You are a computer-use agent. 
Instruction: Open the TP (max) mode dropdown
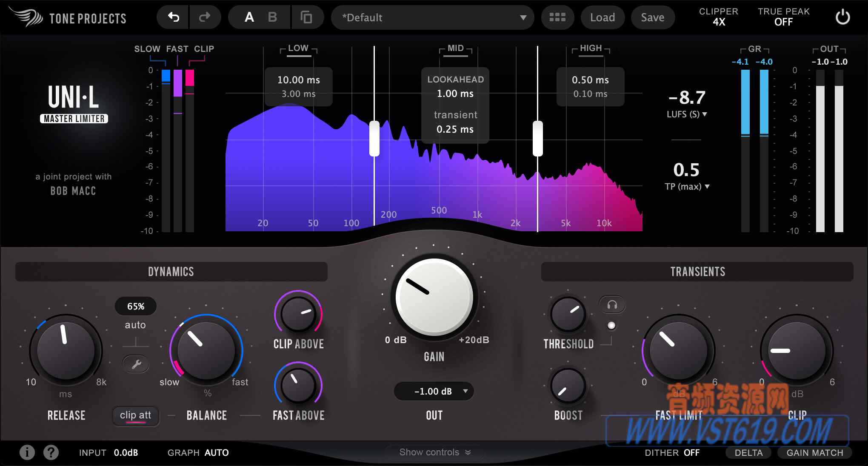[687, 187]
